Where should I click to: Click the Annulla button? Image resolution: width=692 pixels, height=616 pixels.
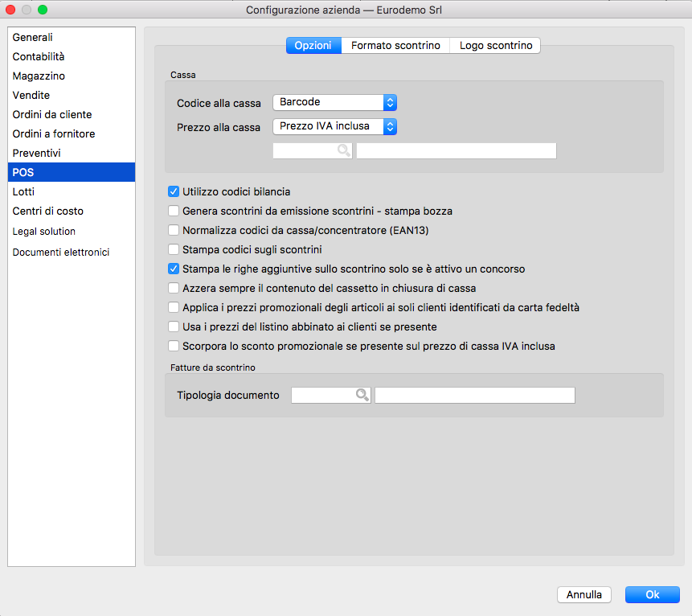[x=584, y=595]
